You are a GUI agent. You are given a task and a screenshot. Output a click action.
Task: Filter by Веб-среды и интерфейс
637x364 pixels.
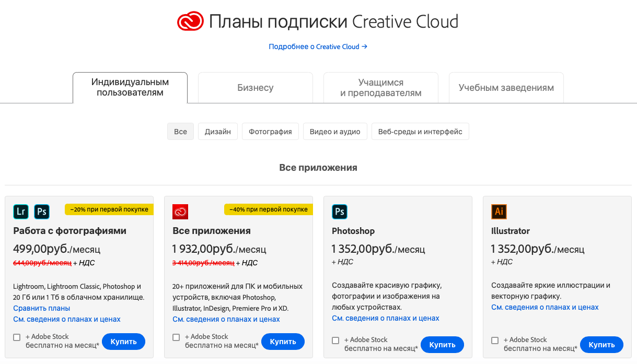[420, 132]
